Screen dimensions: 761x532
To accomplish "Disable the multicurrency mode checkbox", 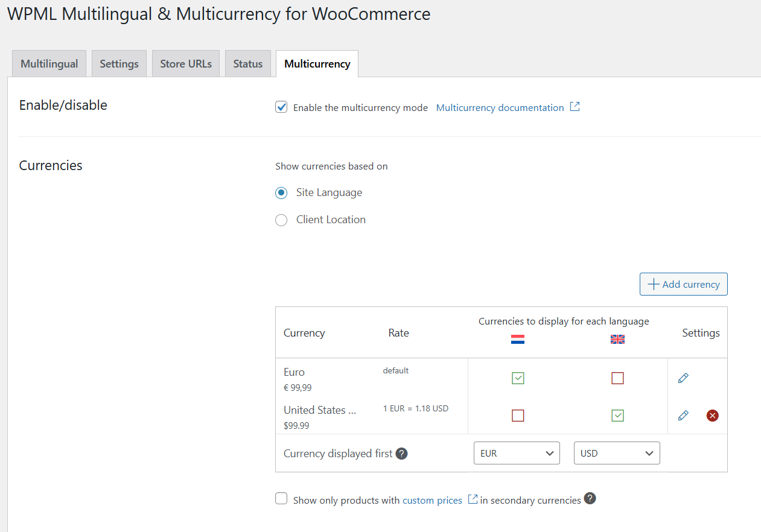I will point(281,107).
